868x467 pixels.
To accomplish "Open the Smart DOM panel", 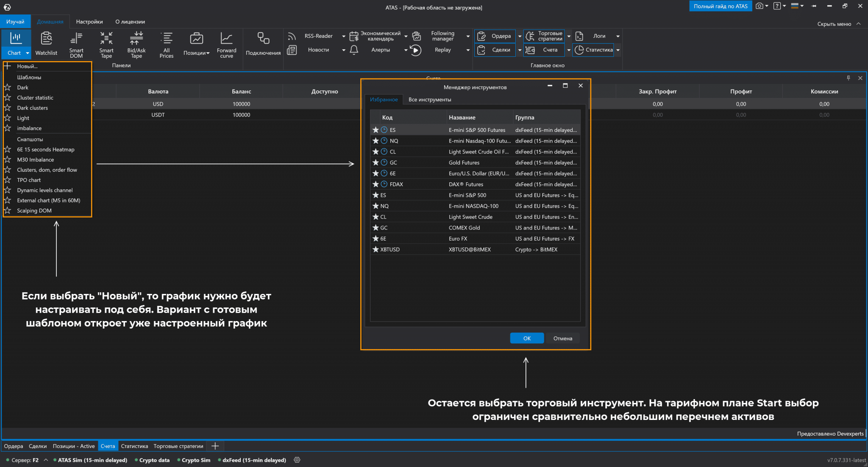I will coord(76,44).
